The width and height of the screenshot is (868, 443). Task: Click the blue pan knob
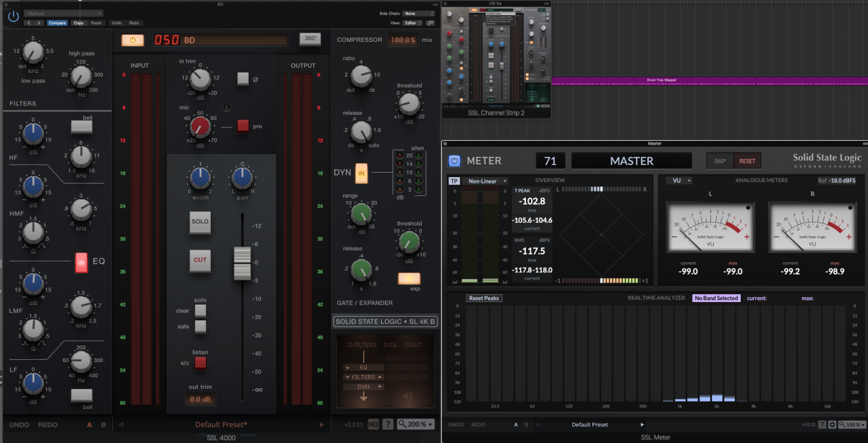click(x=242, y=178)
